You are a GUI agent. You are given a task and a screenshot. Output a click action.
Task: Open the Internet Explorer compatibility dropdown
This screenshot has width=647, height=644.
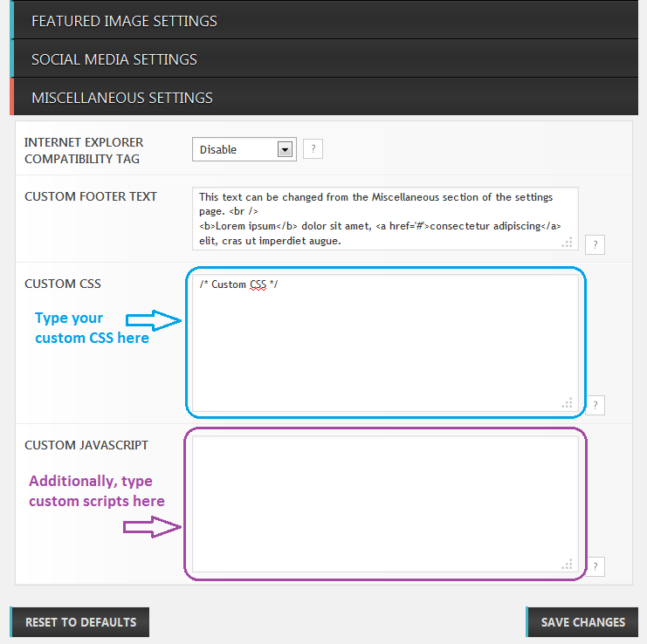point(244,149)
